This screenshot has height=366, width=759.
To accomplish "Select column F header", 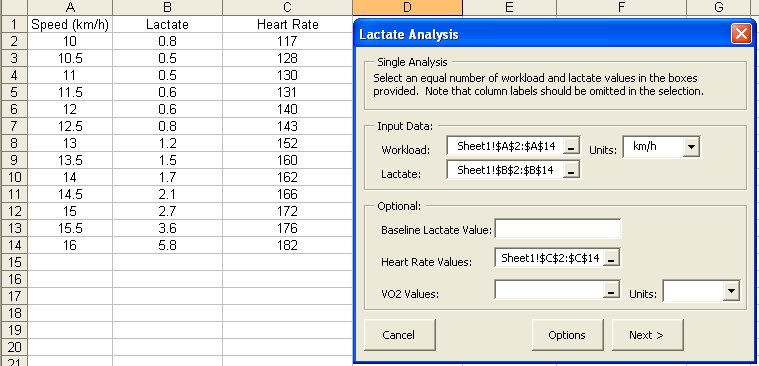I will point(622,7).
